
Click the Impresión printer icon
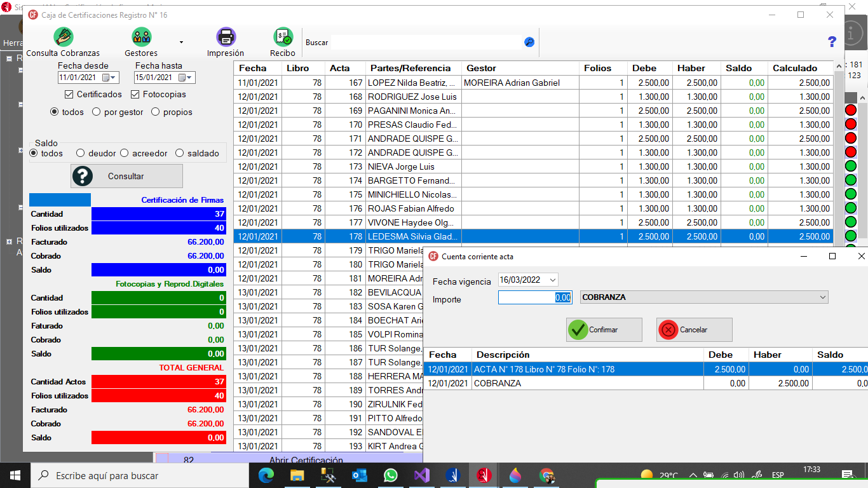point(226,37)
